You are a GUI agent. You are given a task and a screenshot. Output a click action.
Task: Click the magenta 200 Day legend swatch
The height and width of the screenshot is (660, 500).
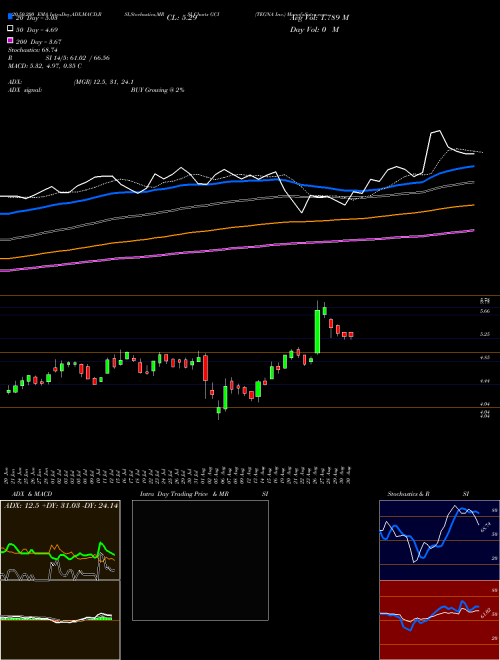10,40
